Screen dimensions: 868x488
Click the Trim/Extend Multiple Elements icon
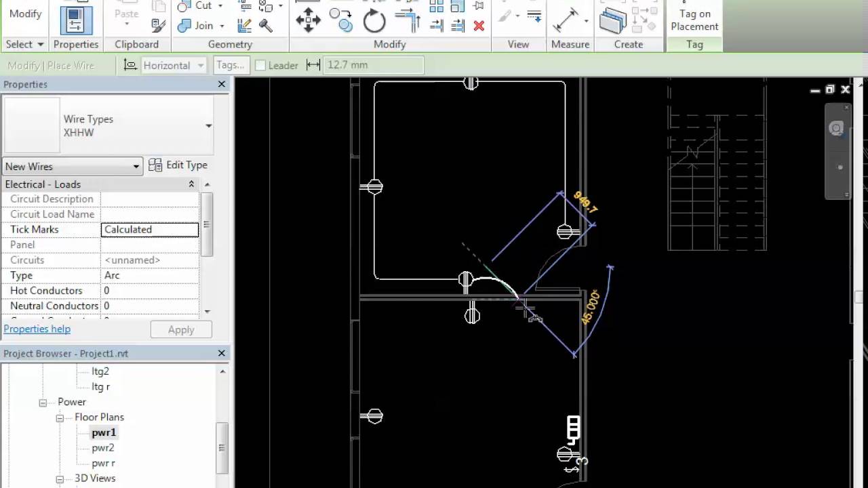(x=458, y=26)
